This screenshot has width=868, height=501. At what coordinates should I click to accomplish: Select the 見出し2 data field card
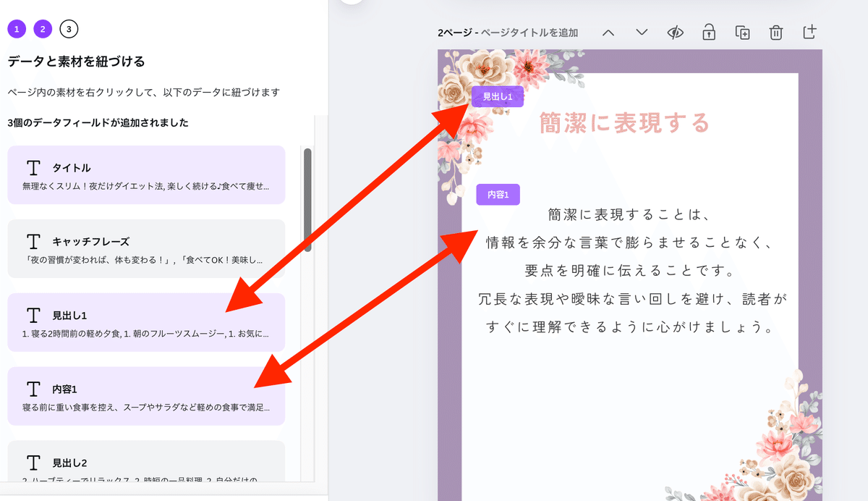(146, 461)
